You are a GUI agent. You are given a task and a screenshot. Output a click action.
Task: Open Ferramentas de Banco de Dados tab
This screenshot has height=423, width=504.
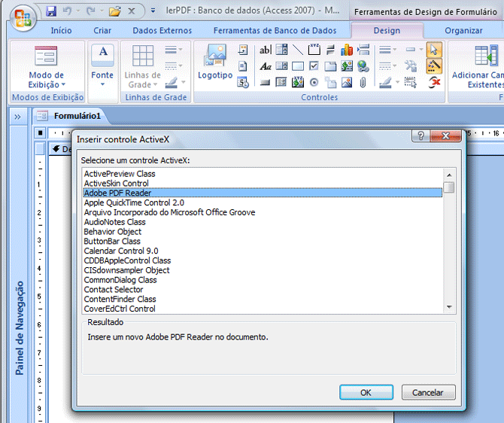tap(275, 31)
